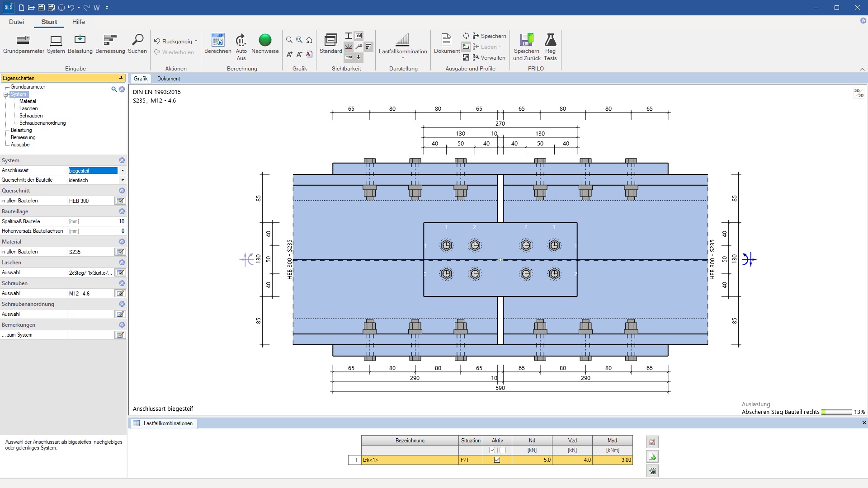Open the Anschlussart dropdown

(123, 171)
